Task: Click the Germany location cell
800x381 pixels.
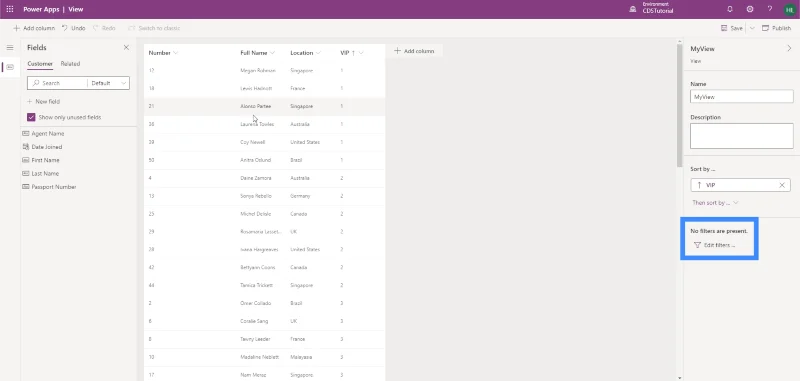Action: point(300,196)
